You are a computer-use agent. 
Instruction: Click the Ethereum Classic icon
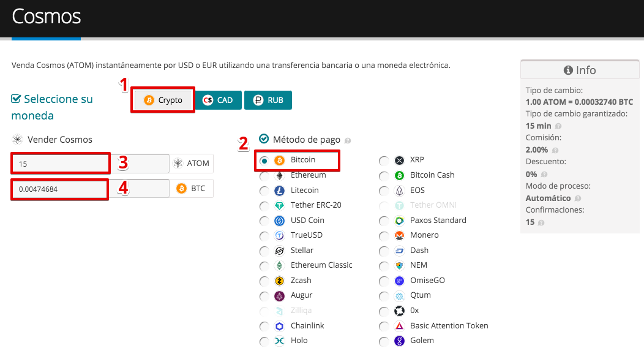point(279,265)
